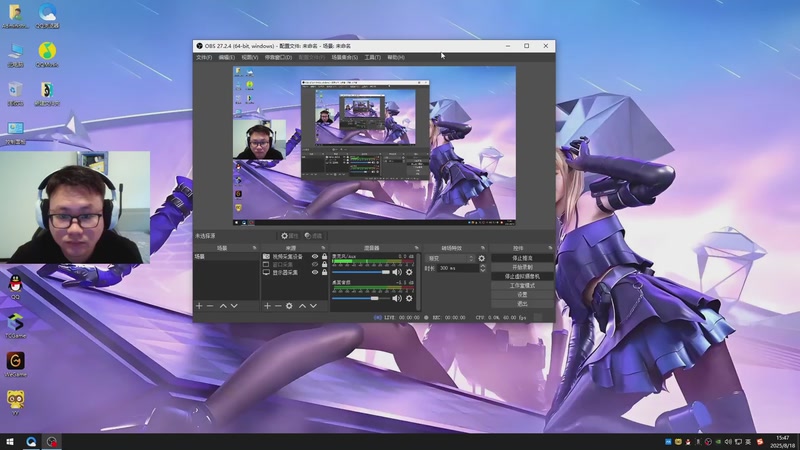This screenshot has height=450, width=800.
Task: Open the 麦克风/Aux audio settings gear
Action: coord(409,272)
